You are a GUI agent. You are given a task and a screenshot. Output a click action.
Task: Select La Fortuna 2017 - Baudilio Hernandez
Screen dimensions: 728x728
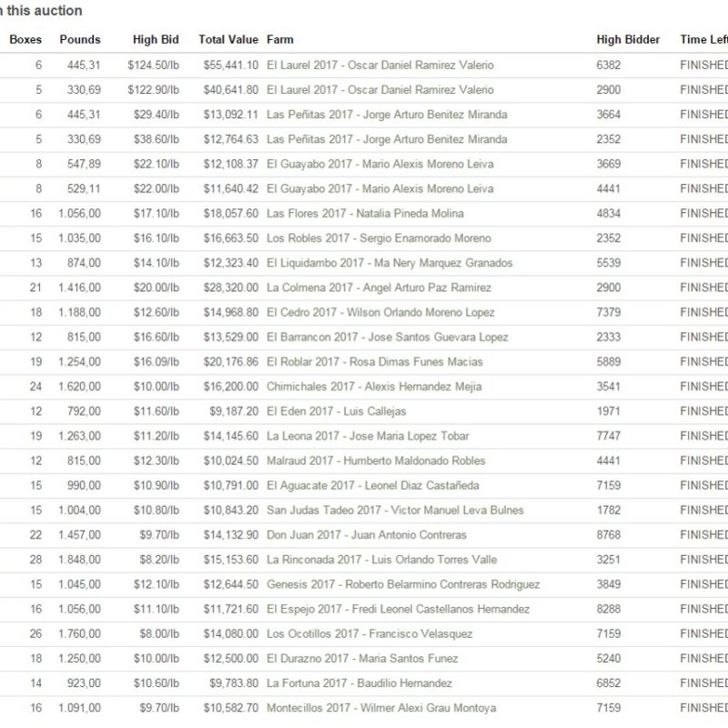[x=359, y=683]
